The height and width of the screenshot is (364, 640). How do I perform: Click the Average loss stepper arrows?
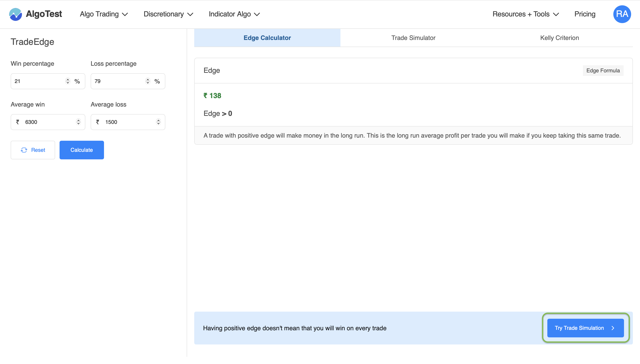[158, 122]
